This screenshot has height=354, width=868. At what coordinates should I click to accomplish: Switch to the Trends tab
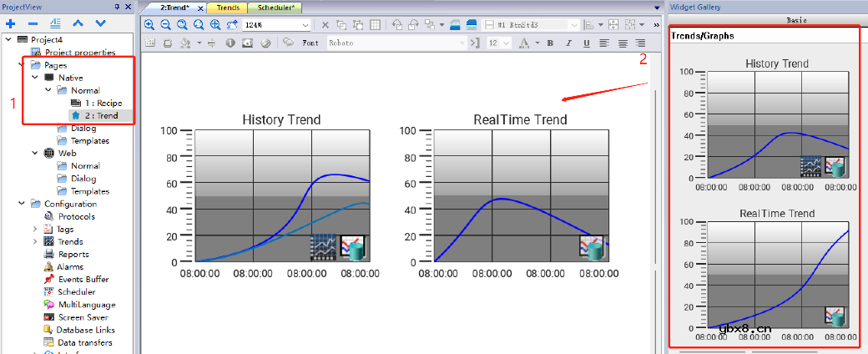(x=227, y=8)
